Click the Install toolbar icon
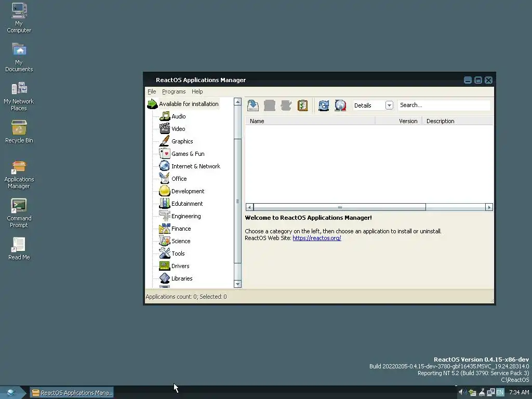Screen dimensions: 532x399 [253, 105]
